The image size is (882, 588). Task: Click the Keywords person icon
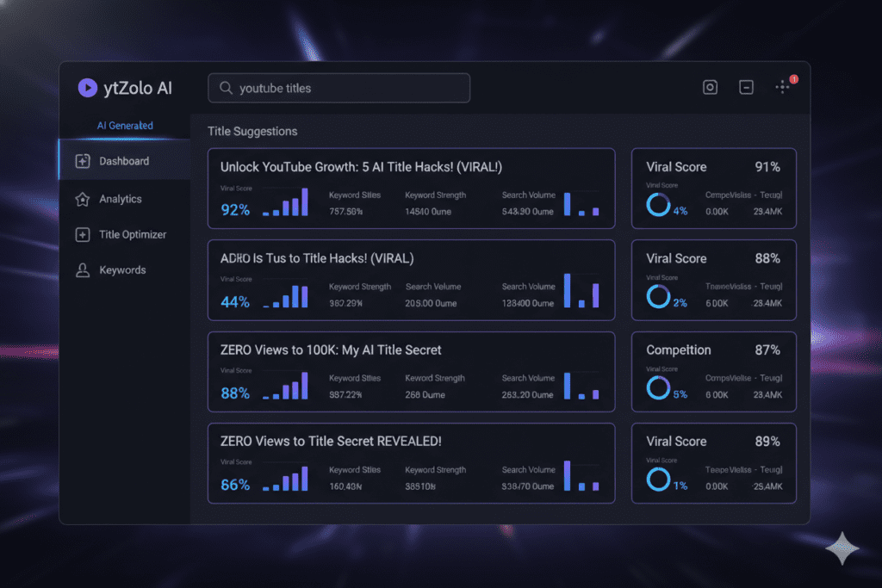83,270
